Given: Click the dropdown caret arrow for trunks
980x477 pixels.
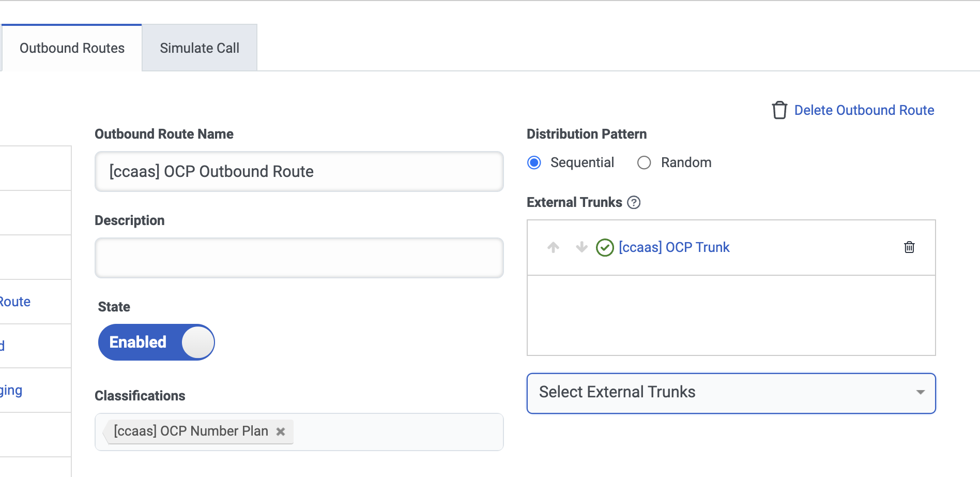Looking at the screenshot, I should [920, 393].
